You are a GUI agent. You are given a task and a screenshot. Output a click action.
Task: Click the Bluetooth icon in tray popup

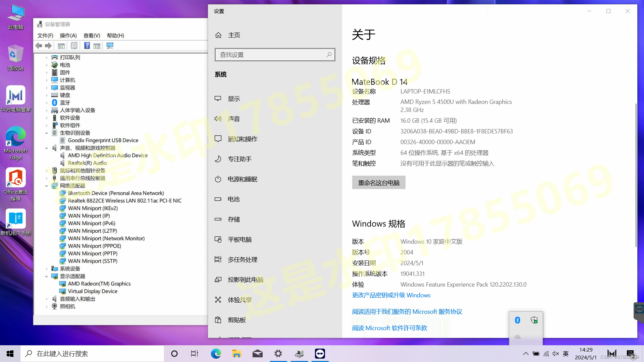(x=517, y=320)
